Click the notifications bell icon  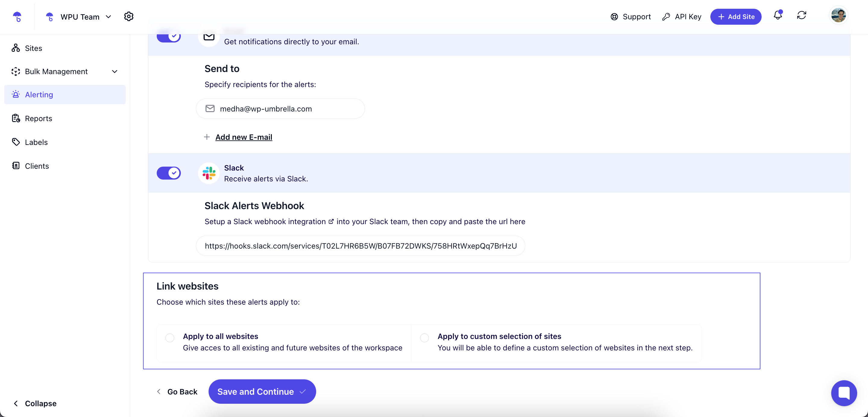pyautogui.click(x=778, y=15)
